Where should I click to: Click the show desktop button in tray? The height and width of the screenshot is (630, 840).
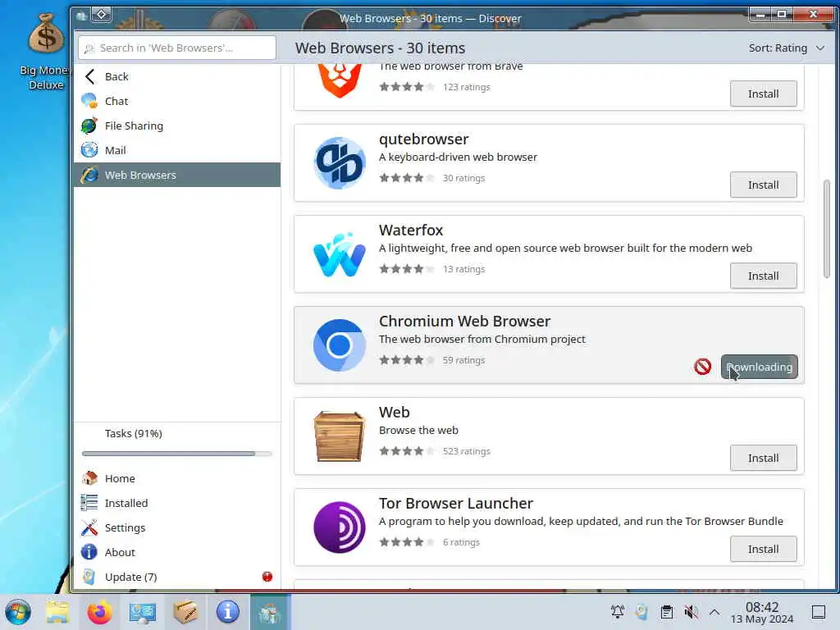pyautogui.click(x=818, y=612)
